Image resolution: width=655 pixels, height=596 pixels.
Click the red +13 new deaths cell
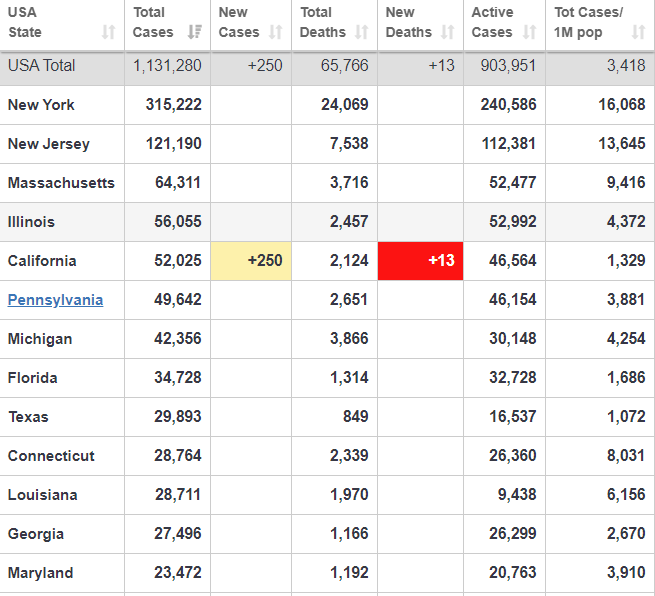[x=421, y=261]
